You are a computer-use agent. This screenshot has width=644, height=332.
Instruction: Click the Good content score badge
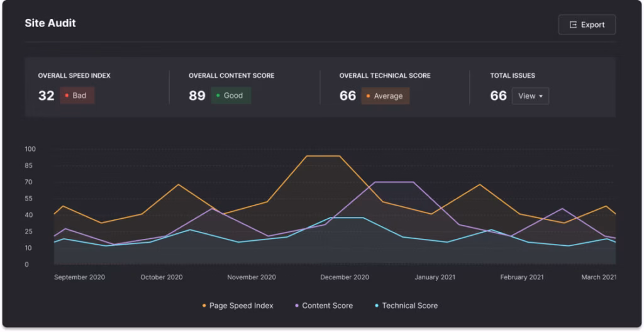[x=231, y=96]
